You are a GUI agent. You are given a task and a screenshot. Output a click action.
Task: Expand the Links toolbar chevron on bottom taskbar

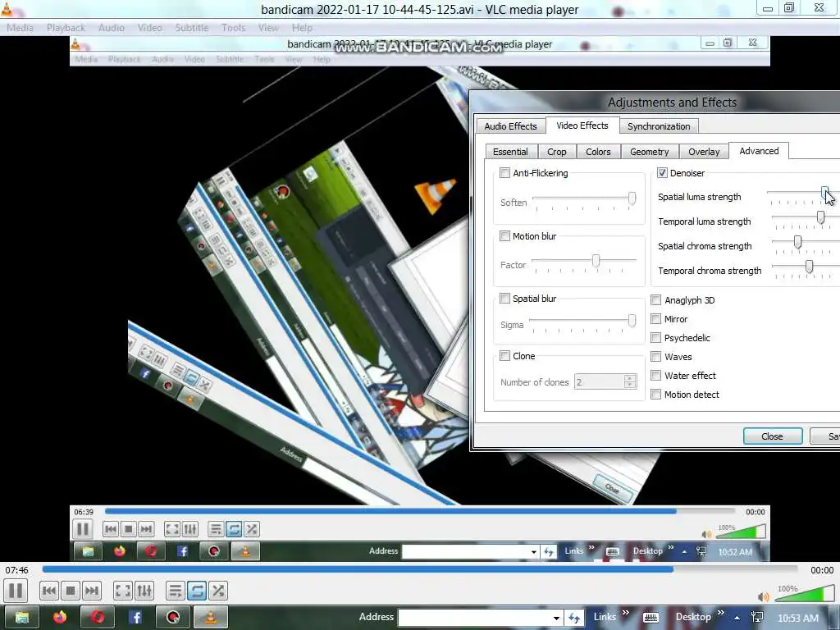626,613
